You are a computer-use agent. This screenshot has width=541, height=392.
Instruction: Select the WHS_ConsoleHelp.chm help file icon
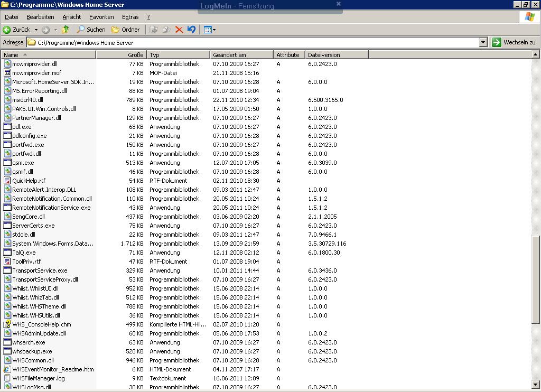(x=7, y=324)
